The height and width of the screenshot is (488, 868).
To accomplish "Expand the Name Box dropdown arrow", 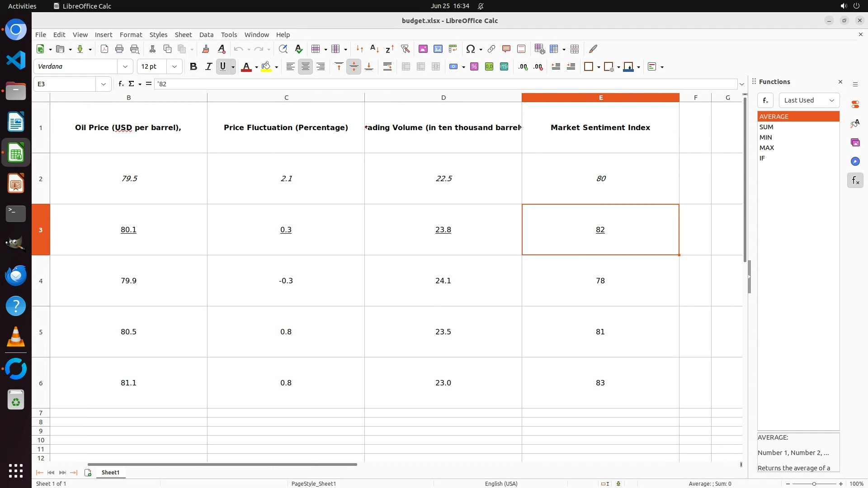I will coord(104,84).
